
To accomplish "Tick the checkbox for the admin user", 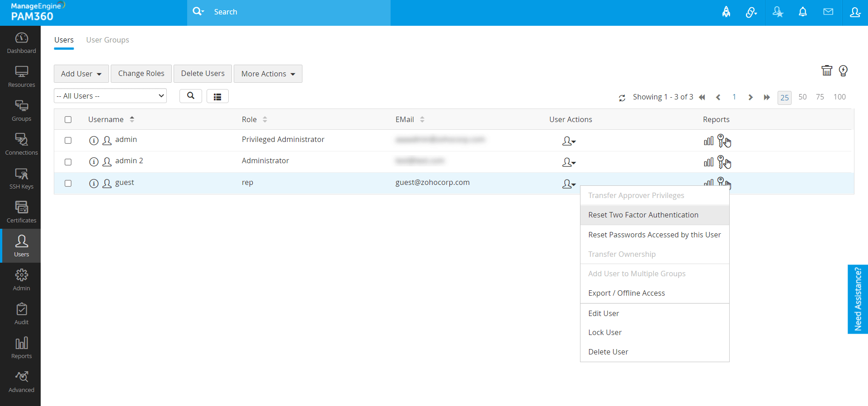I will pyautogui.click(x=68, y=141).
